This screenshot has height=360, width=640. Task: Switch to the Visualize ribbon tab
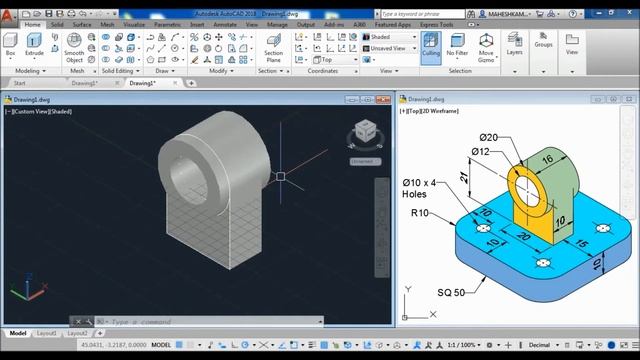133,24
